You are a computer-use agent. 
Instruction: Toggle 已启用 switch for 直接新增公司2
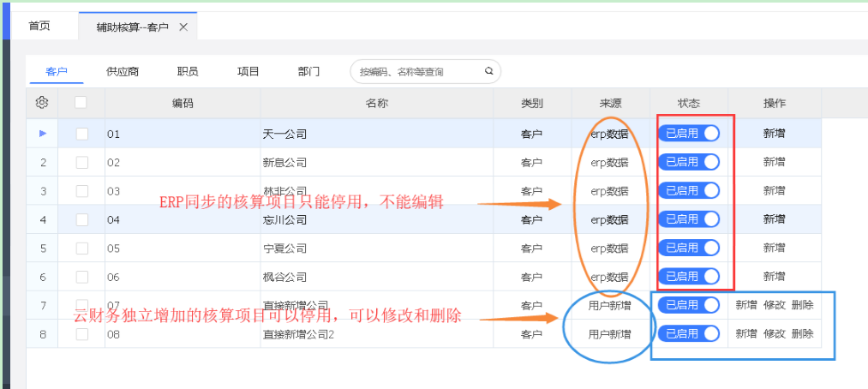[x=689, y=333]
